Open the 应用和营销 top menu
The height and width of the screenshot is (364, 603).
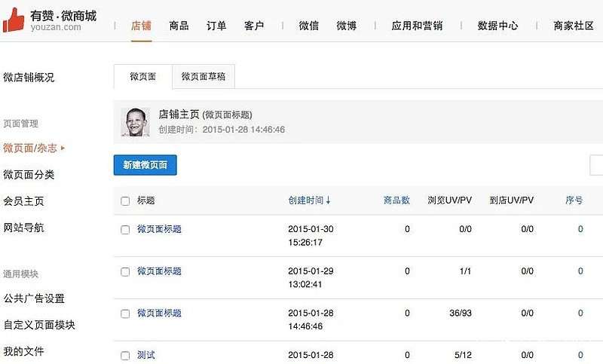point(417,26)
